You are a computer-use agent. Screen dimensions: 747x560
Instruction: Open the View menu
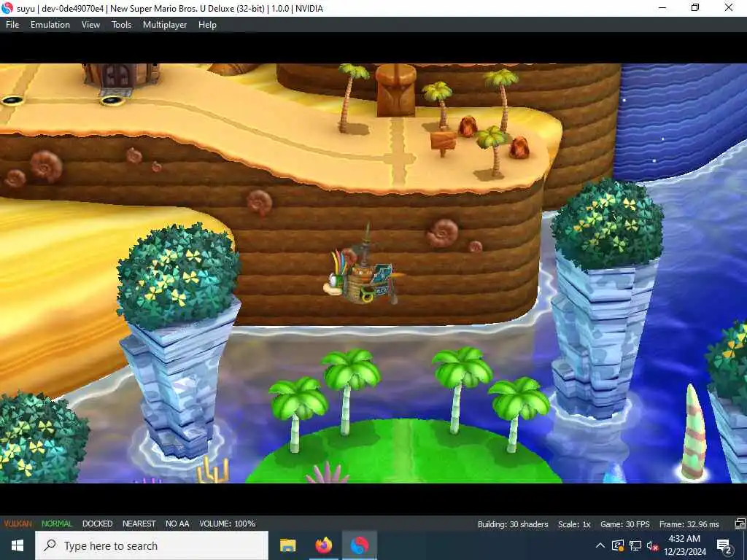coord(90,25)
